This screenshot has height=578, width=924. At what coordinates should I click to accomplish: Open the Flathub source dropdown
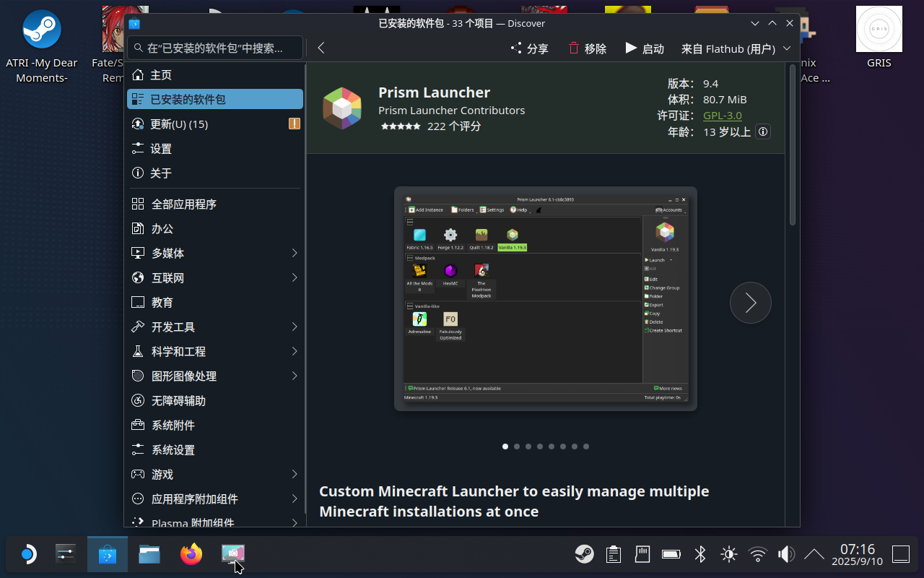[x=736, y=48]
